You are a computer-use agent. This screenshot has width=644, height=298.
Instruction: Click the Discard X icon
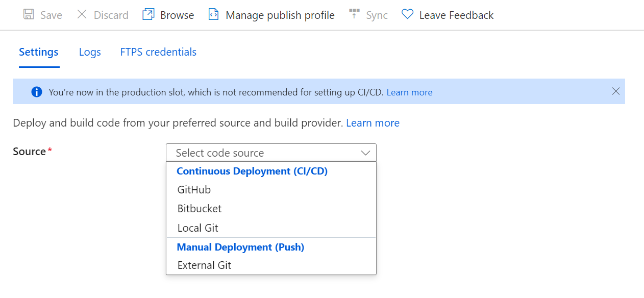click(x=82, y=14)
